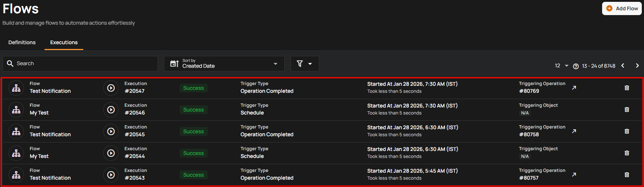Click play icon for execution #20546
This screenshot has width=644, height=187.
tap(111, 110)
